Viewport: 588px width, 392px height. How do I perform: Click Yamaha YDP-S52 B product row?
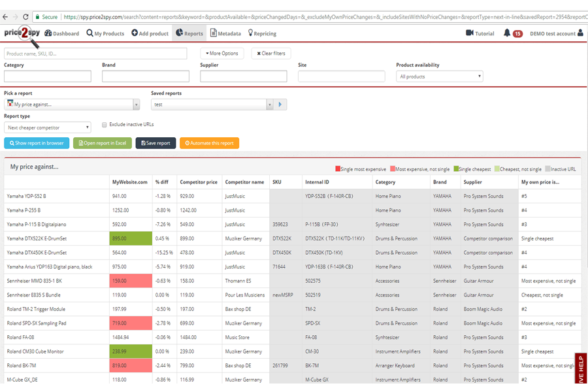tap(293, 196)
